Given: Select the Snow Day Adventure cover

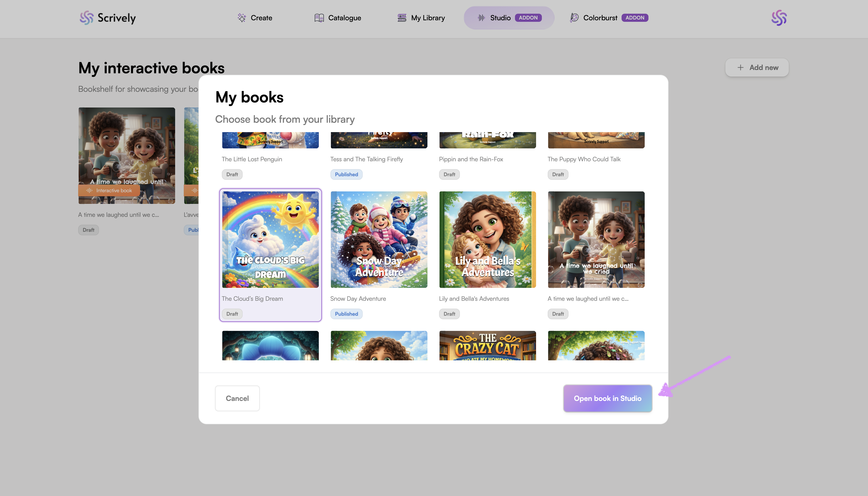Looking at the screenshot, I should 379,239.
